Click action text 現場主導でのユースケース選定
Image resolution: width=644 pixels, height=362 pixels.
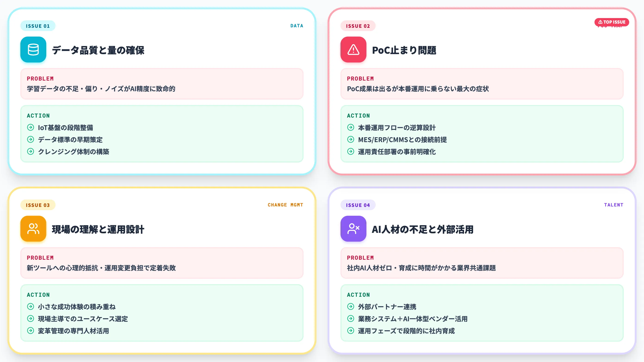(83, 319)
